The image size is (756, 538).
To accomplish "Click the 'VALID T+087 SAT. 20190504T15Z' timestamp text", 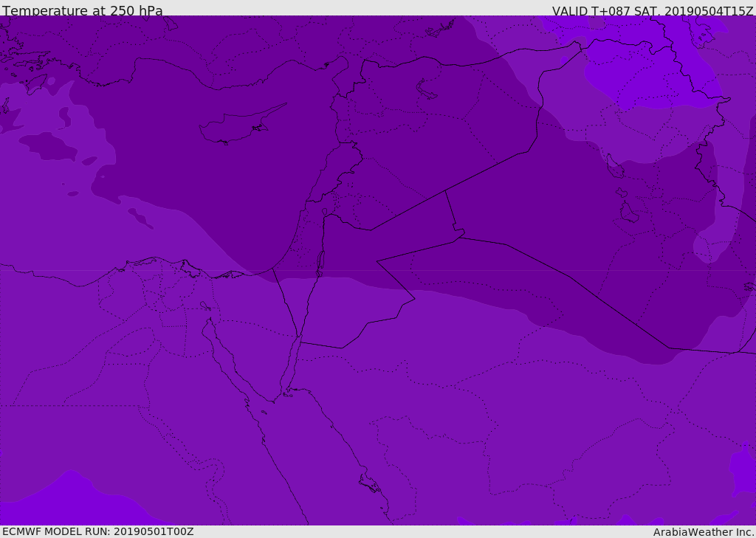I will (x=653, y=11).
